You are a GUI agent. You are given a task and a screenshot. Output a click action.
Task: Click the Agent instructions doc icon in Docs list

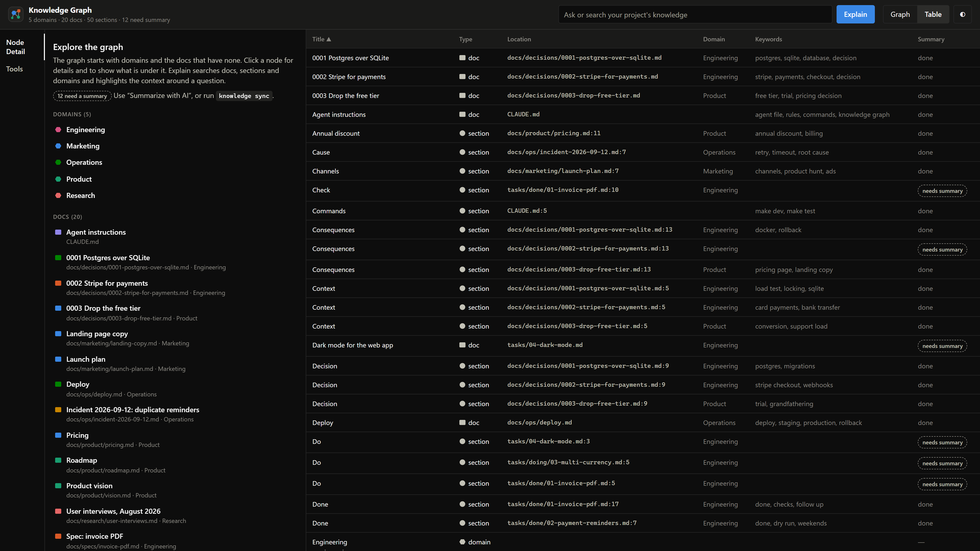[58, 232]
